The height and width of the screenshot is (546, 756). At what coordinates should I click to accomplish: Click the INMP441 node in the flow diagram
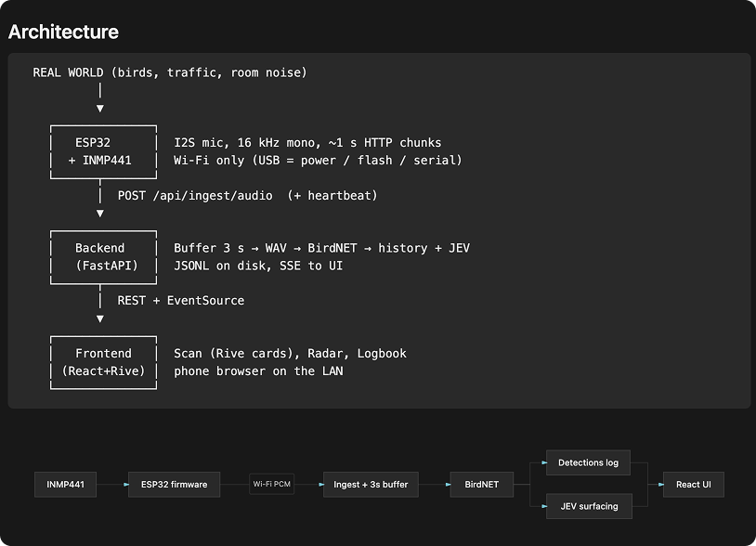66,485
